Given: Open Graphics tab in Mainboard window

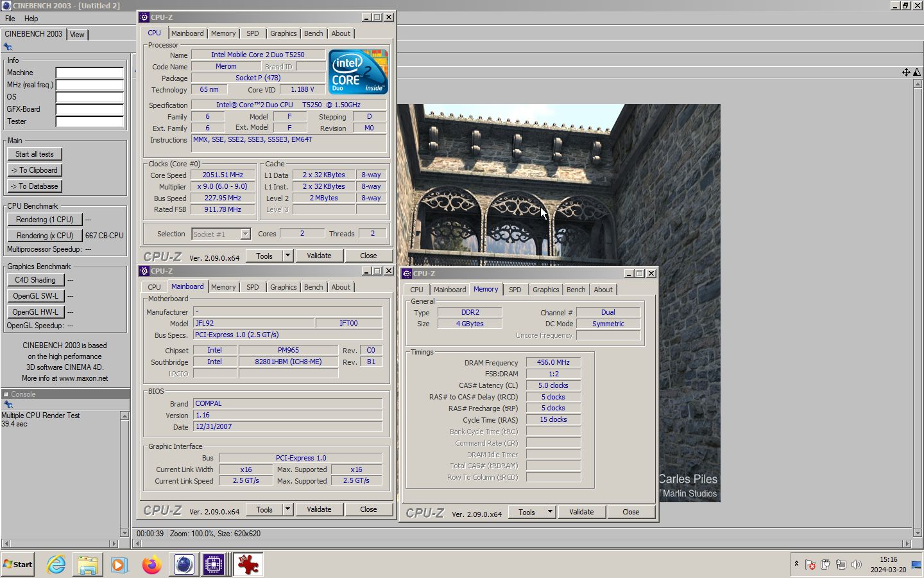Looking at the screenshot, I should [x=283, y=287].
